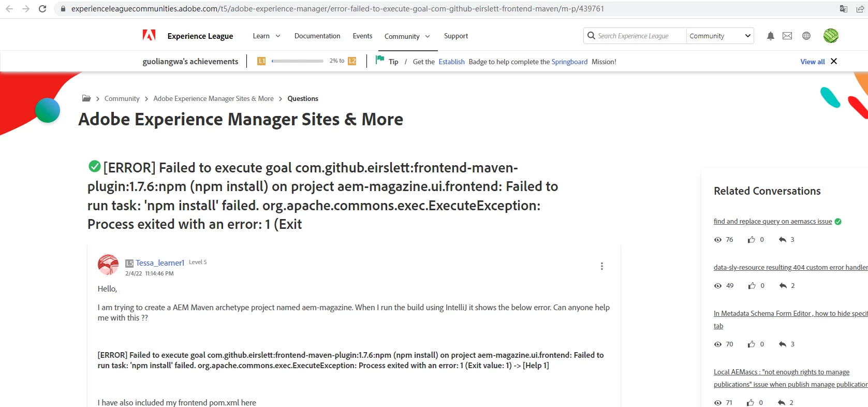Open the Events menu item

tap(362, 36)
